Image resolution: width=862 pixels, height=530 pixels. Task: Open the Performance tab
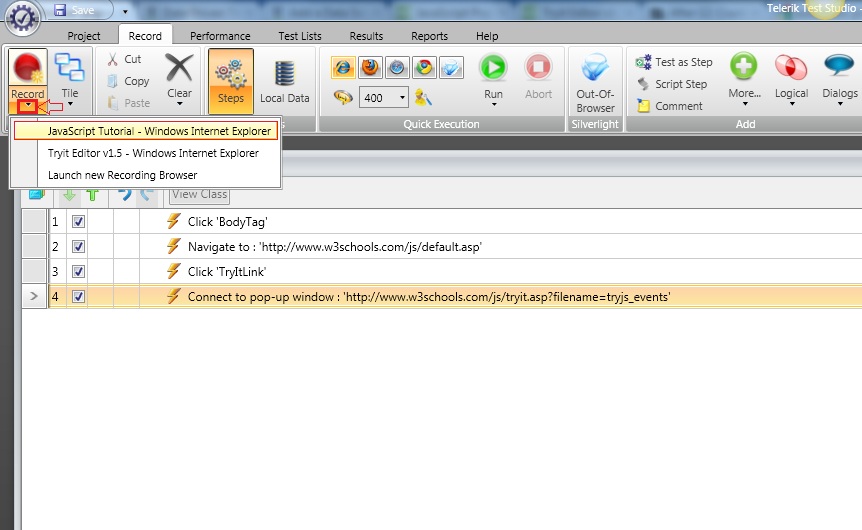pyautogui.click(x=220, y=36)
